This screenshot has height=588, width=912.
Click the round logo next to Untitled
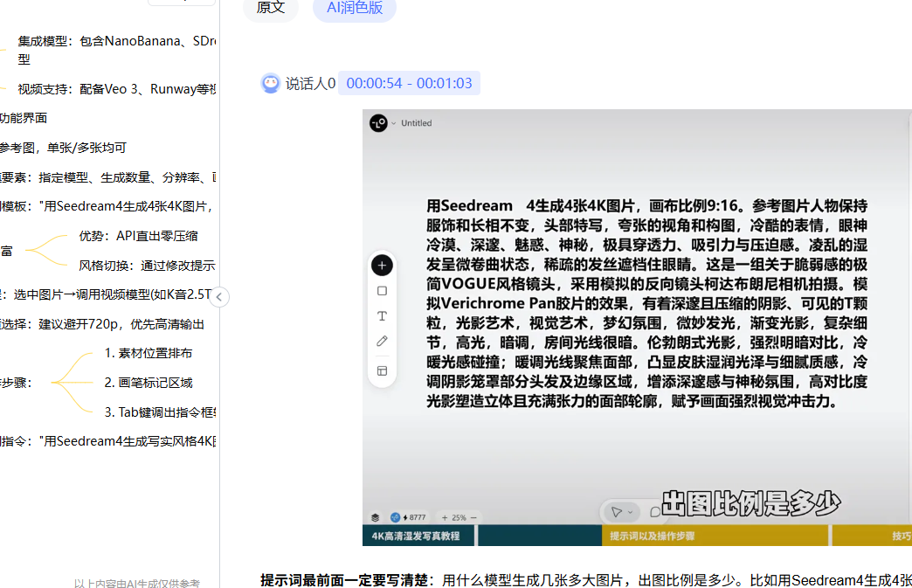point(378,123)
